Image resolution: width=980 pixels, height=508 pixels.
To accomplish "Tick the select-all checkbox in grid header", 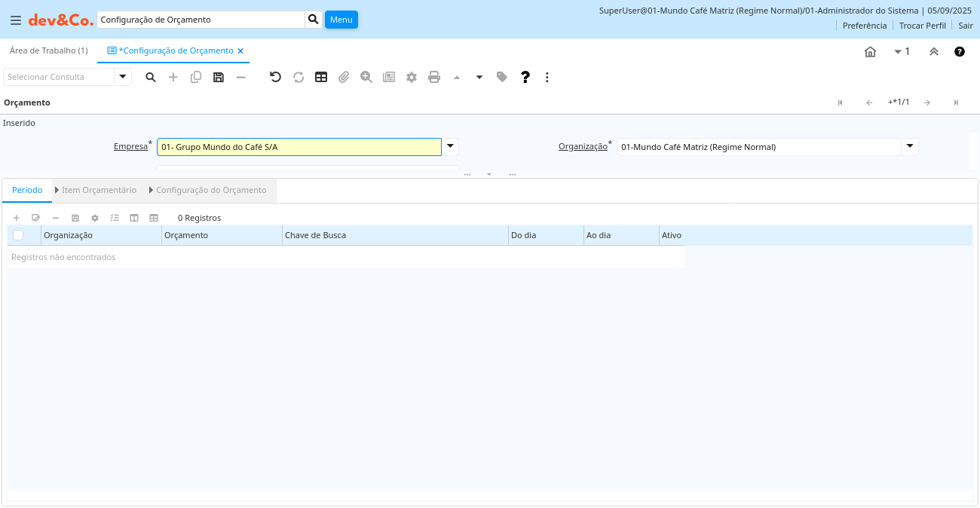I will pyautogui.click(x=18, y=235).
